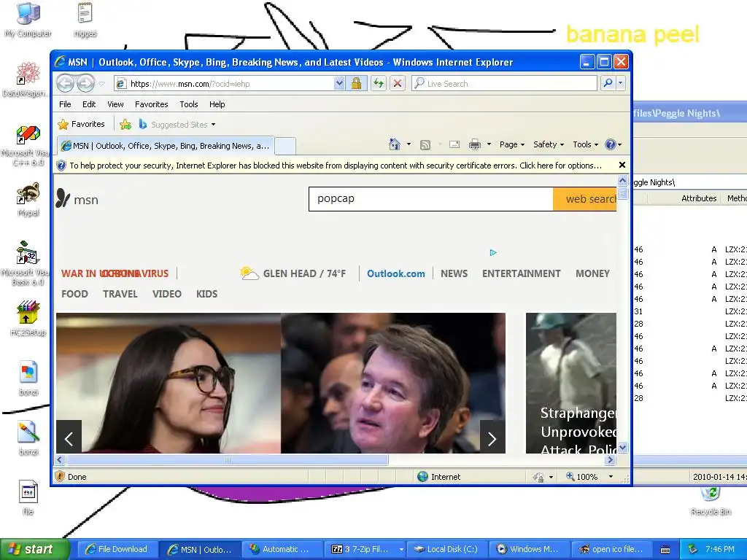
Task: Open the Live Search provider dropdown
Action: [620, 83]
